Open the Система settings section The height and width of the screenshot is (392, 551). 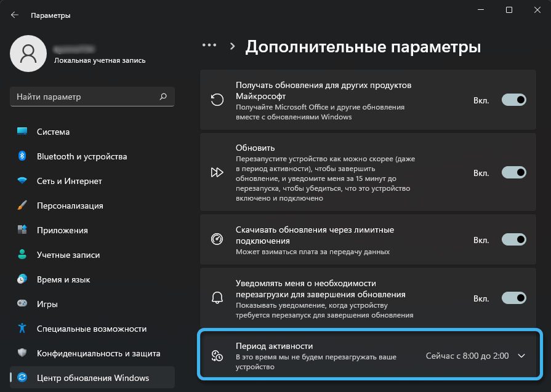pos(53,132)
